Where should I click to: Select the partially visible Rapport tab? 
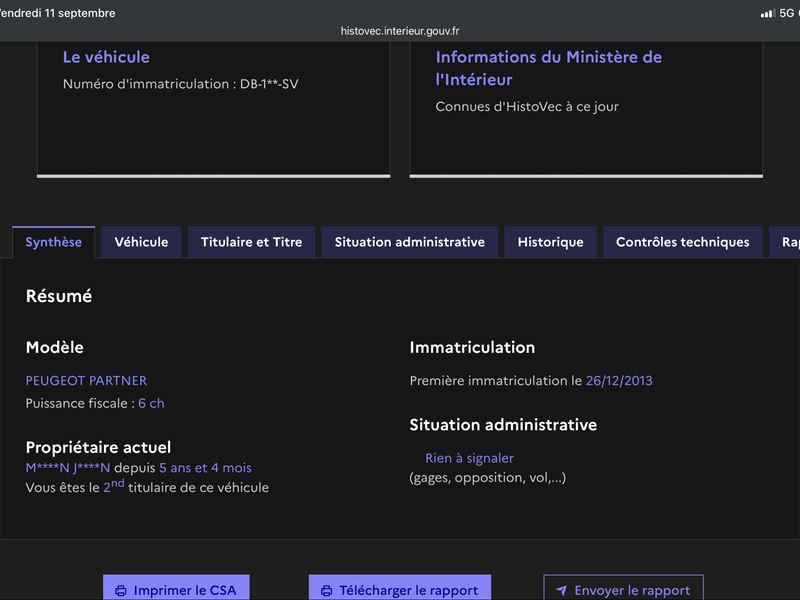[x=786, y=242]
